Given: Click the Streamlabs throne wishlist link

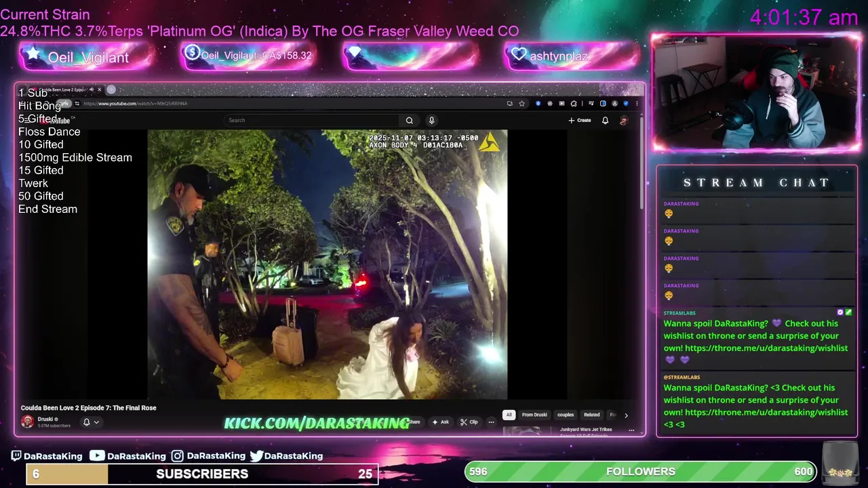Looking at the screenshot, I should (x=766, y=348).
